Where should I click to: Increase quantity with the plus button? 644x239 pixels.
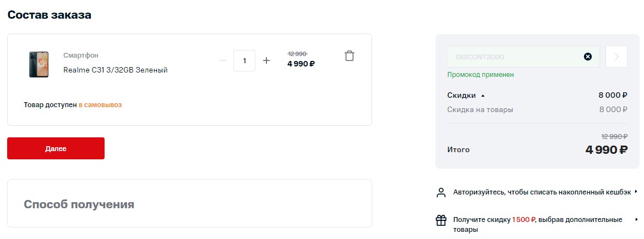266,60
